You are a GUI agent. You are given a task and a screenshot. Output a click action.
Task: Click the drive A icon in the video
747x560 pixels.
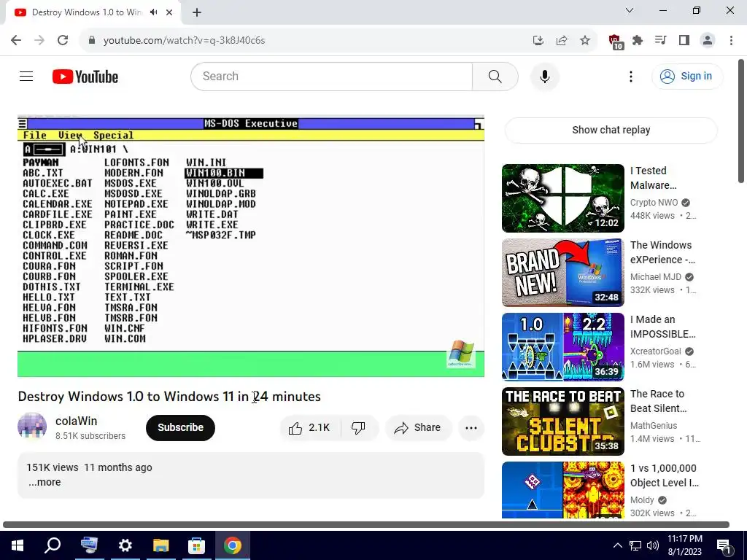[44, 149]
